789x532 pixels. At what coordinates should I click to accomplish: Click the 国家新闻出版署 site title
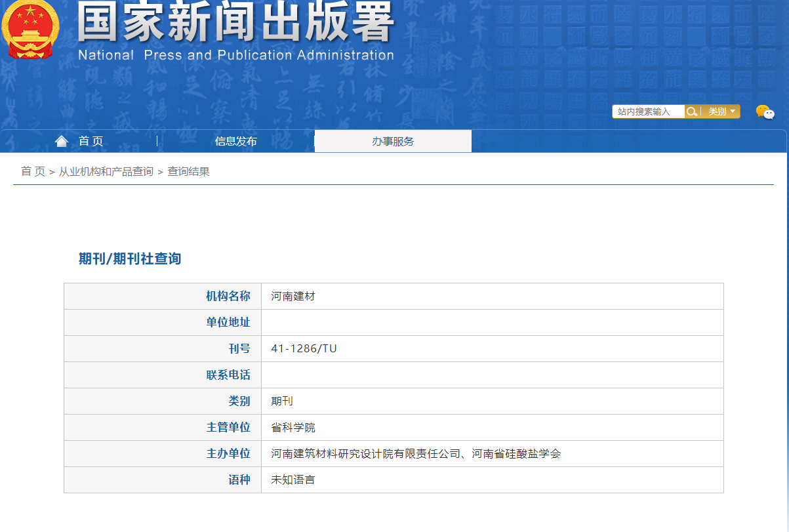click(x=236, y=23)
